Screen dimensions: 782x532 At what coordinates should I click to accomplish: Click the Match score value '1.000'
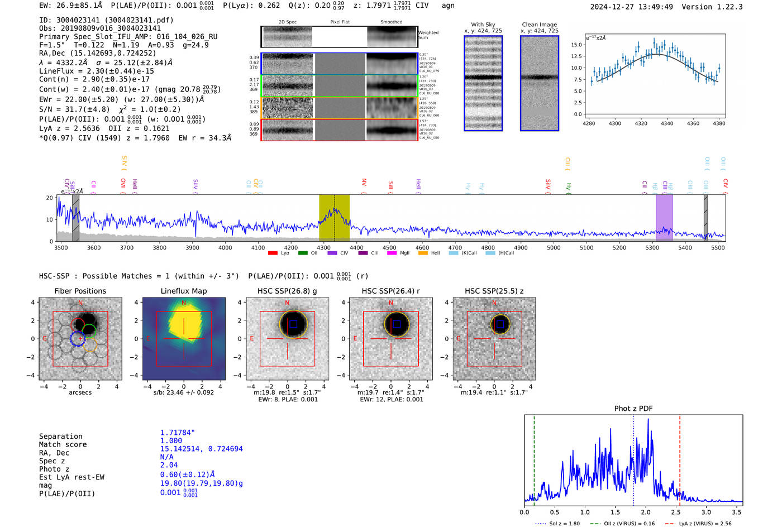pos(171,441)
